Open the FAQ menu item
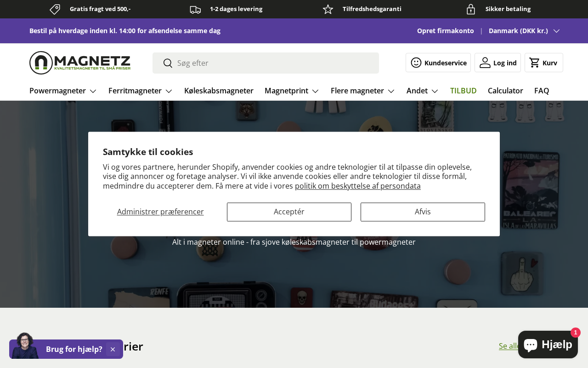 [x=542, y=91]
